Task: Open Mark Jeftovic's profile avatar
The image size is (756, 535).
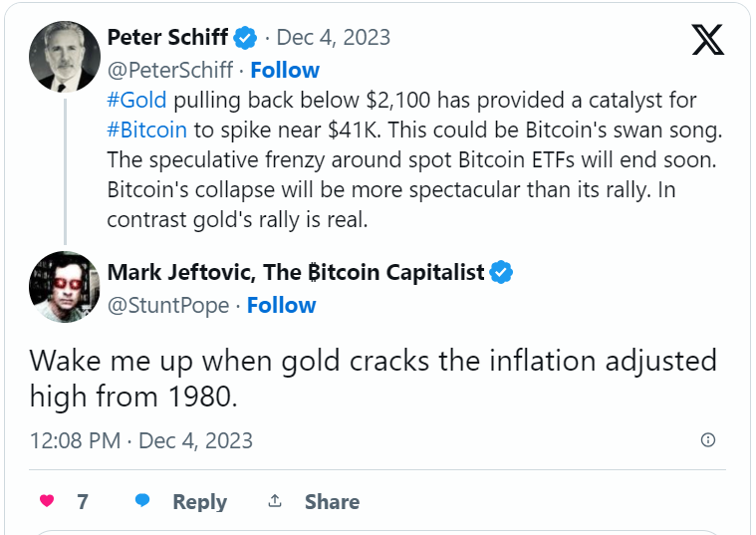Action: [65, 287]
